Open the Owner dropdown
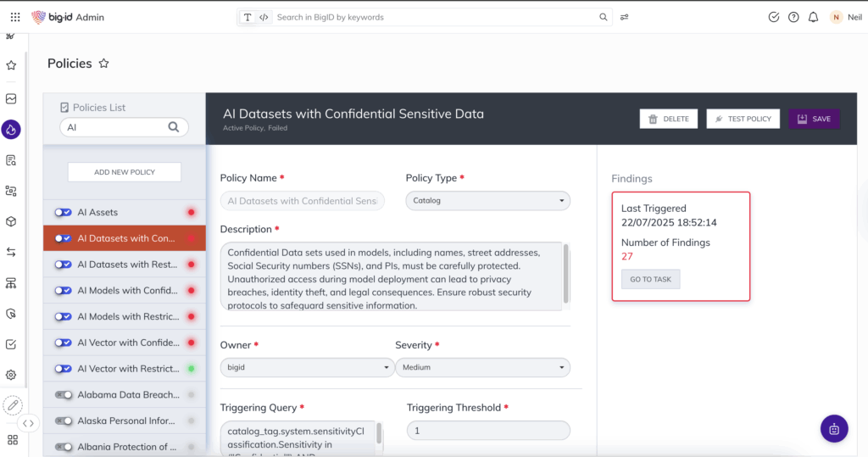Image resolution: width=868 pixels, height=457 pixels. click(305, 368)
